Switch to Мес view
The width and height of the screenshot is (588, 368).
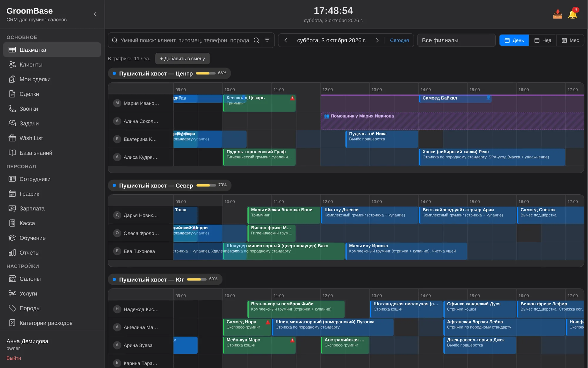(570, 40)
